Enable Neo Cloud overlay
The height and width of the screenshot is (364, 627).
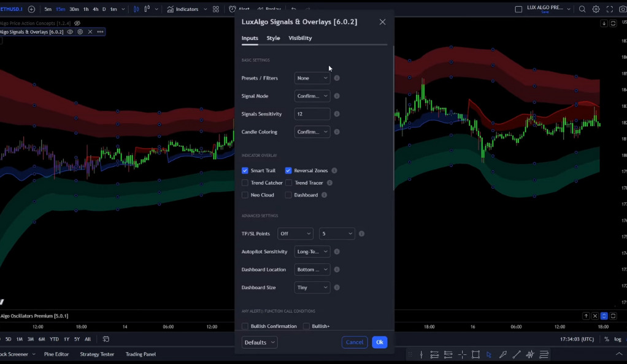pos(245,195)
